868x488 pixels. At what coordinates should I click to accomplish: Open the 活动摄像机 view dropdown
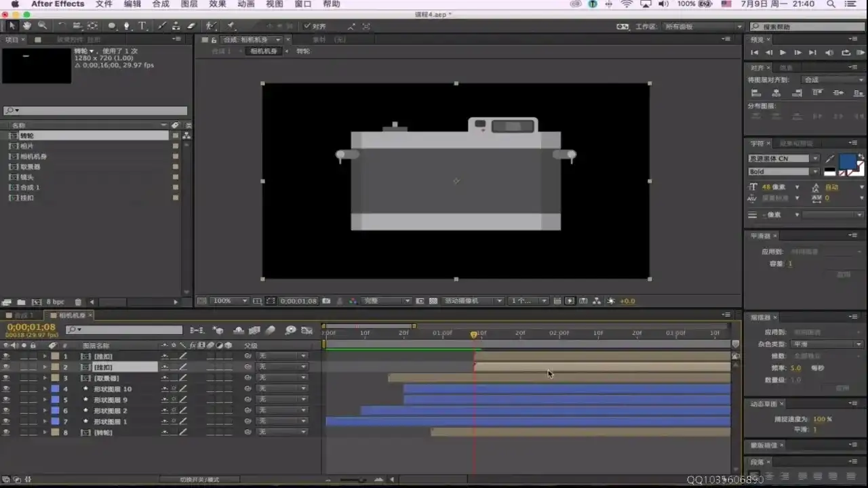pos(473,301)
